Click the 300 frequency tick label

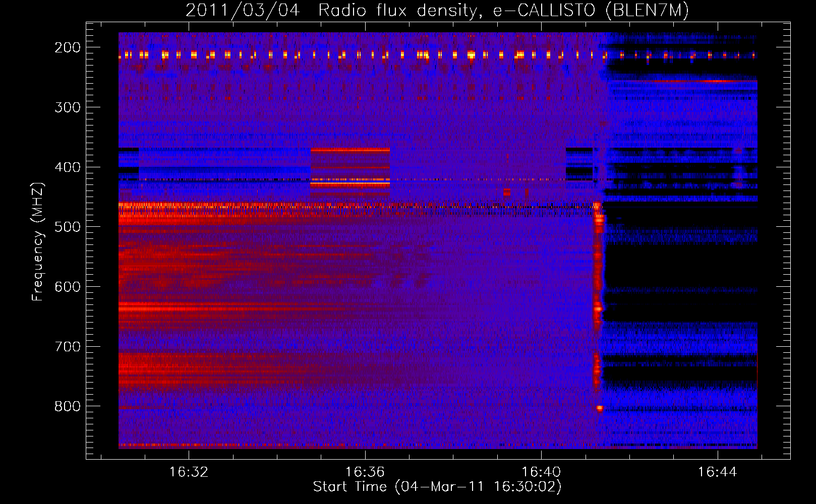click(68, 107)
